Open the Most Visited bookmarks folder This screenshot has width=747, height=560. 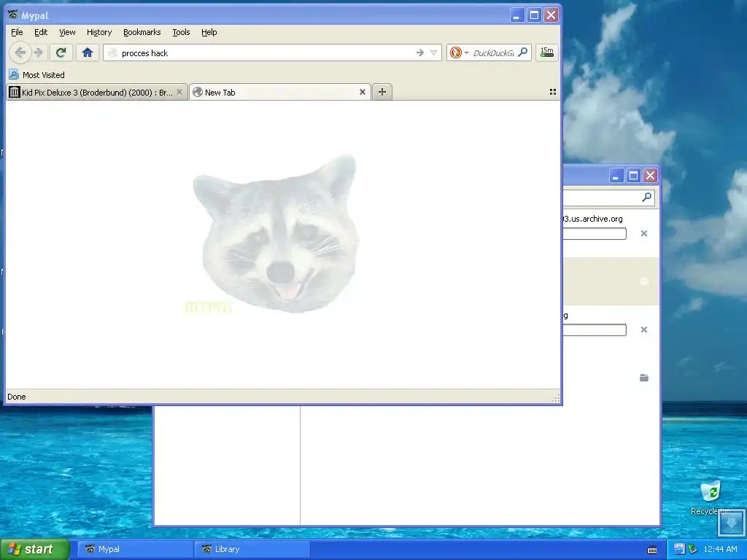point(36,75)
